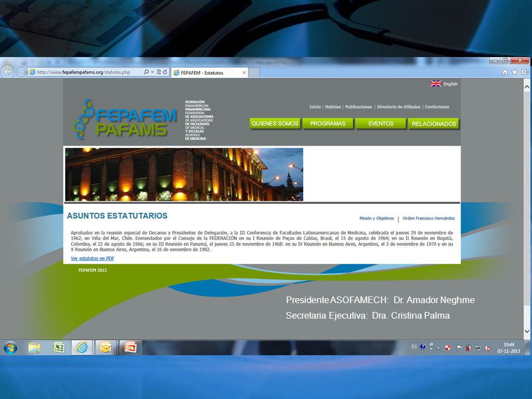Image resolution: width=532 pixels, height=399 pixels.
Task: Click the ES language indicator in tray
Action: (x=414, y=347)
